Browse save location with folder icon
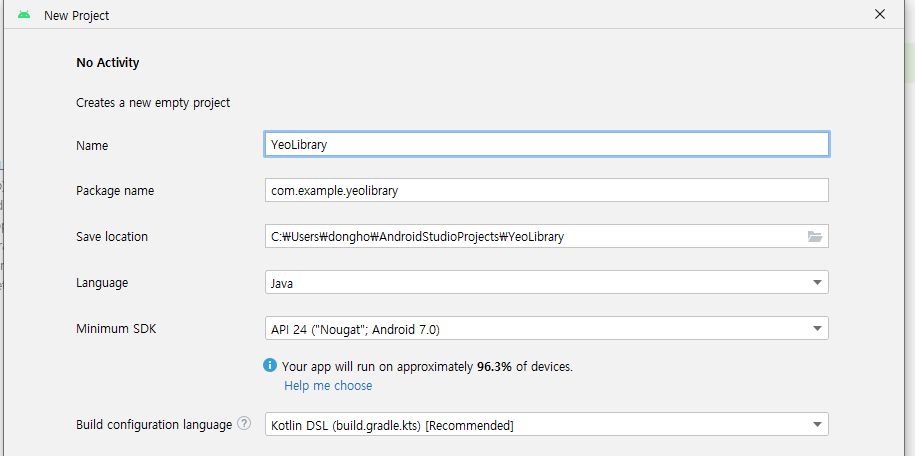 [815, 236]
